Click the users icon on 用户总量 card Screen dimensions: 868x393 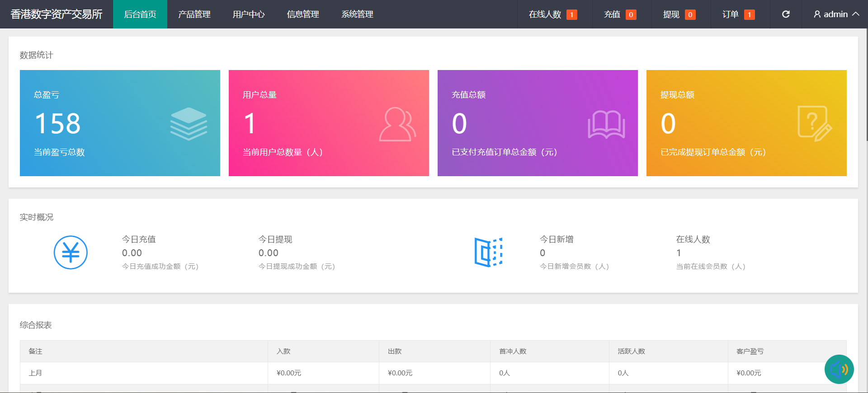coord(397,124)
